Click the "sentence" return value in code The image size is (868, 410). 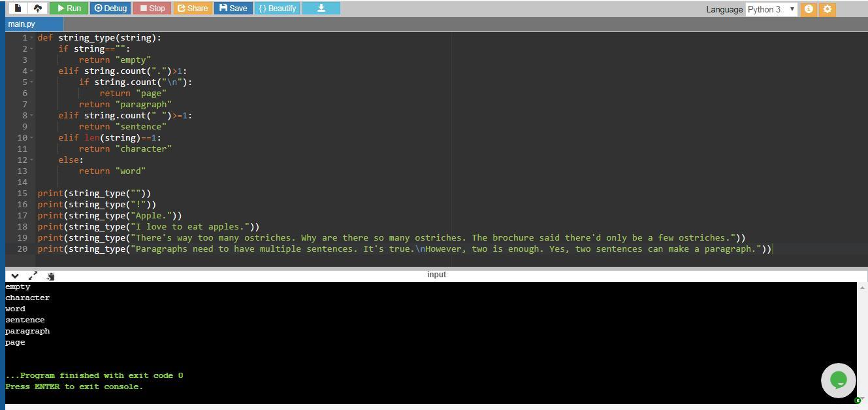[x=141, y=126]
